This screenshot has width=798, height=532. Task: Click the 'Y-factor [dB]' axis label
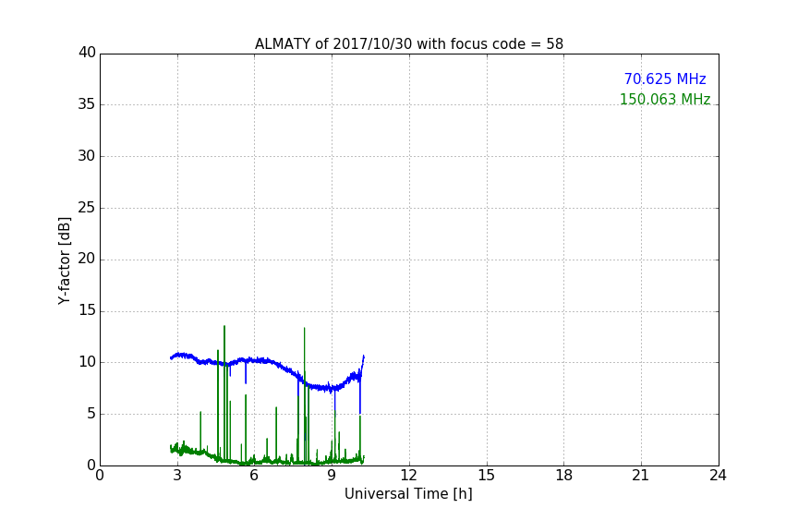(x=64, y=260)
